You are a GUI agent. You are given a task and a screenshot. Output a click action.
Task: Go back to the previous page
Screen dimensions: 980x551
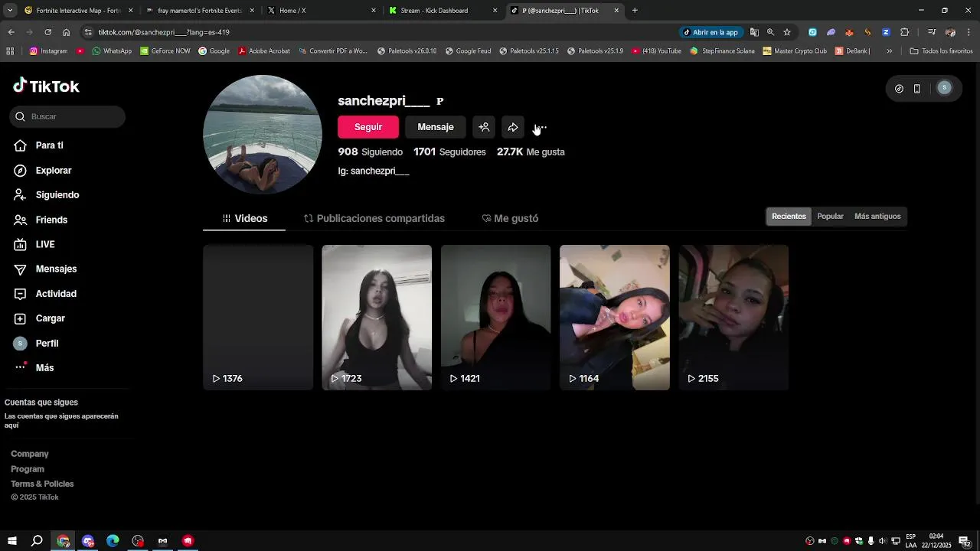coord(11,32)
